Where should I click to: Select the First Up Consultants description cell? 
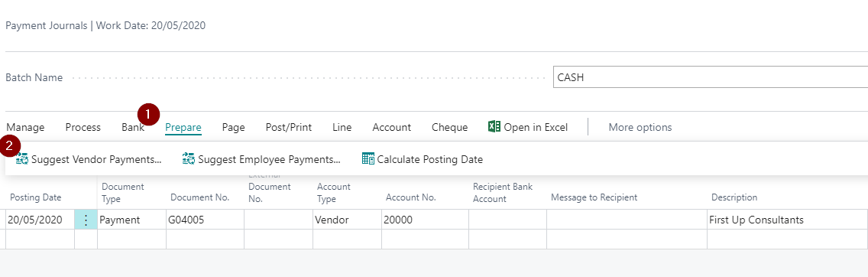(x=787, y=220)
